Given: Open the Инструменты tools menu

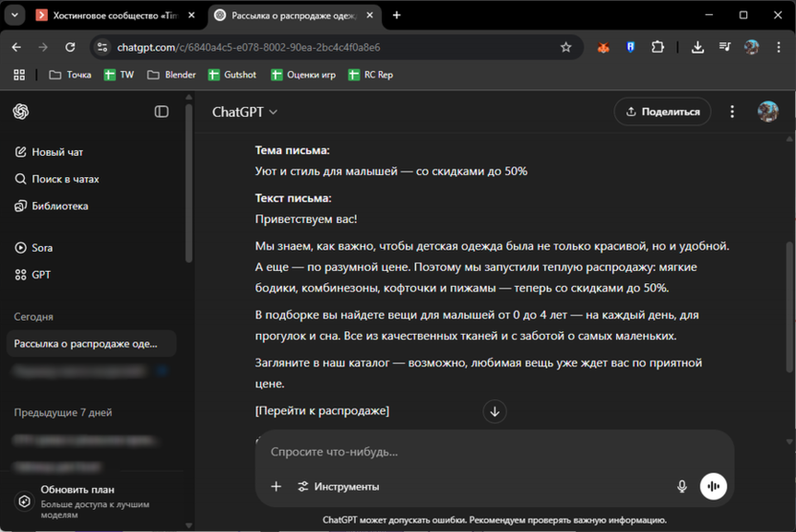Looking at the screenshot, I should coord(339,486).
